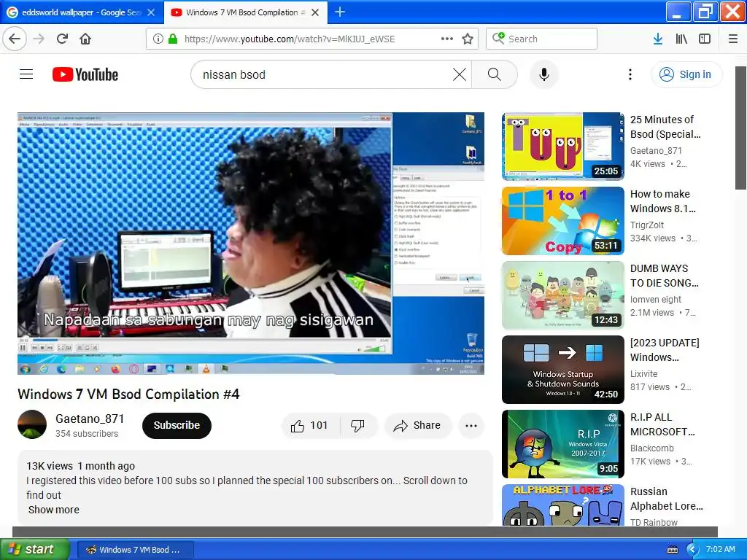
Task: Close the eddsworld wallpaper tab
Action: click(151, 12)
